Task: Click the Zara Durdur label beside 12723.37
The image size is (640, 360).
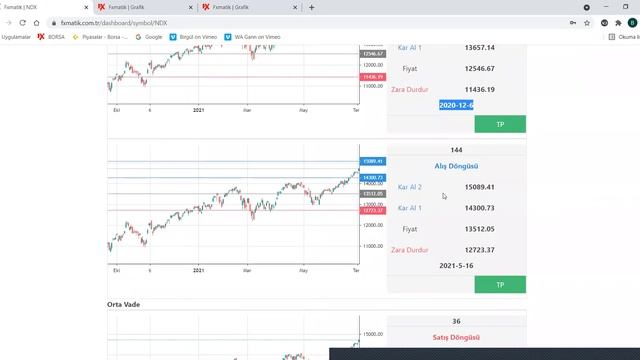Action: click(410, 250)
